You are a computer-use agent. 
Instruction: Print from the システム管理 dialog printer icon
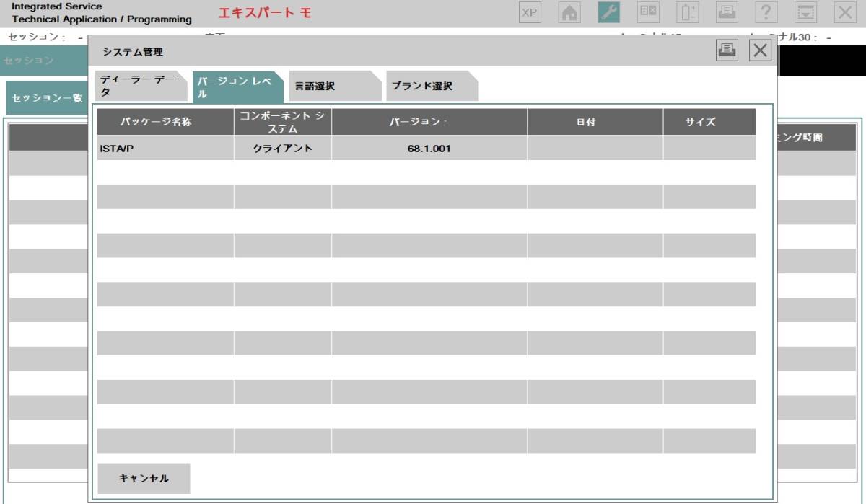[727, 50]
